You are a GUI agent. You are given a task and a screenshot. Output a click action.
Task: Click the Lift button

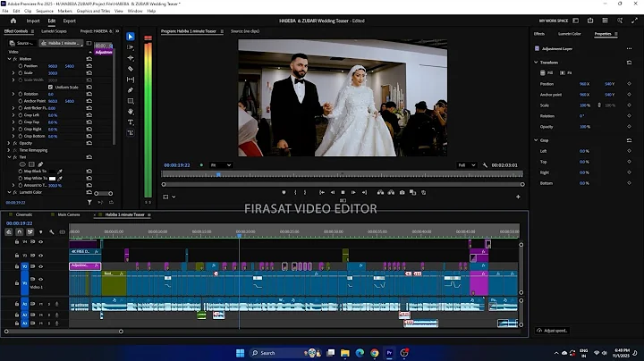click(x=380, y=192)
